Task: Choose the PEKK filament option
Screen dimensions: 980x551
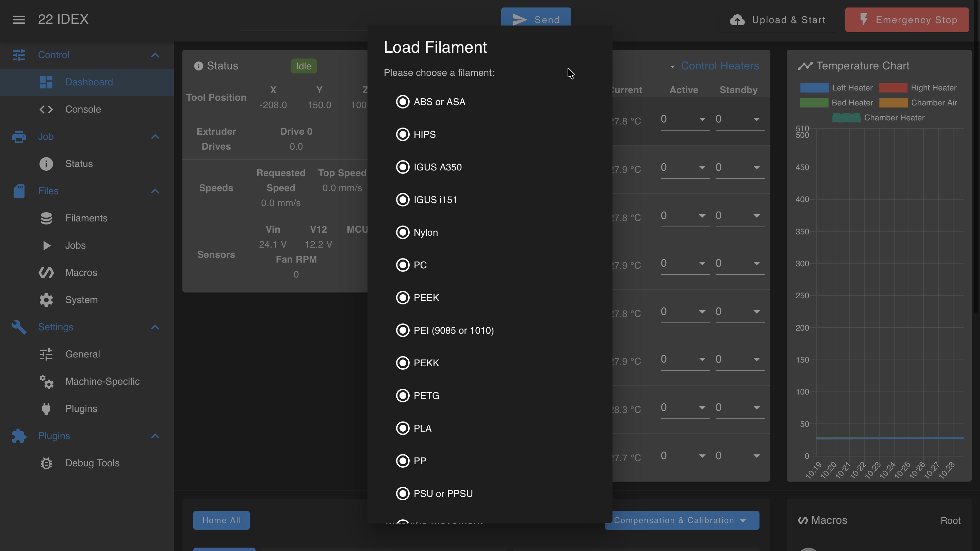Action: [417, 363]
